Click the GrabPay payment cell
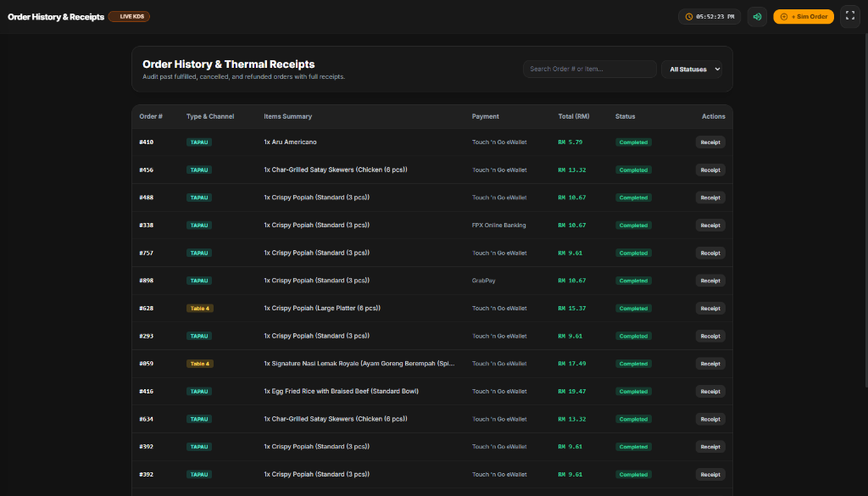 484,281
